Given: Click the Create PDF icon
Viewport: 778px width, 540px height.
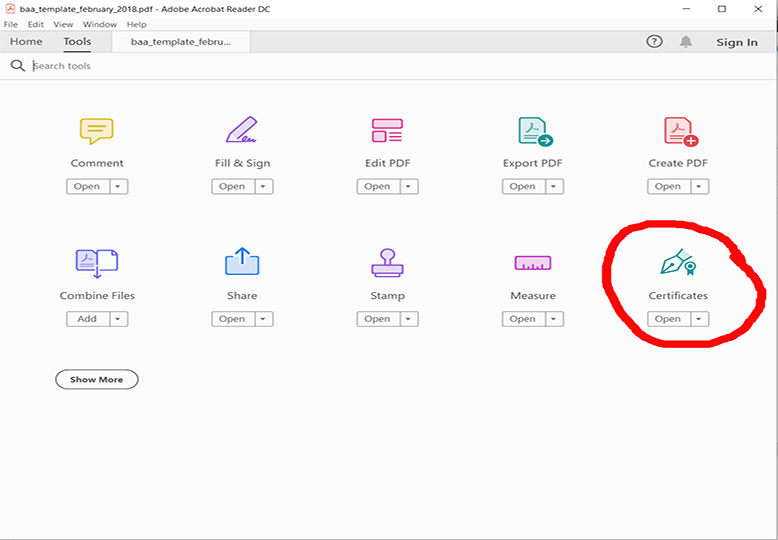Looking at the screenshot, I should click(x=681, y=132).
